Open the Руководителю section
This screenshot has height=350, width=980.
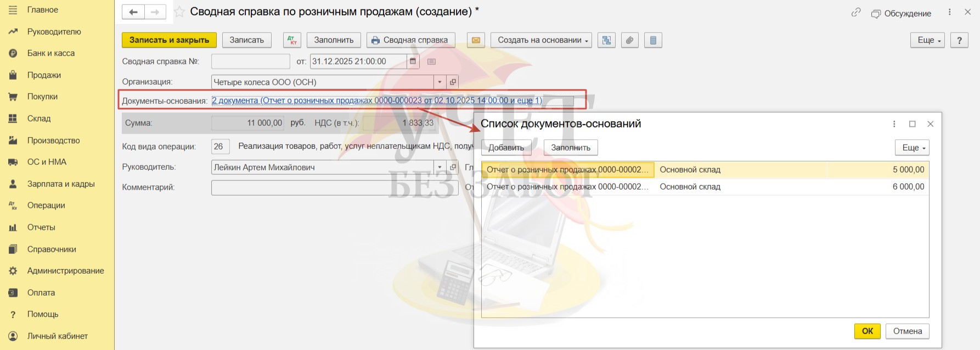(x=54, y=32)
